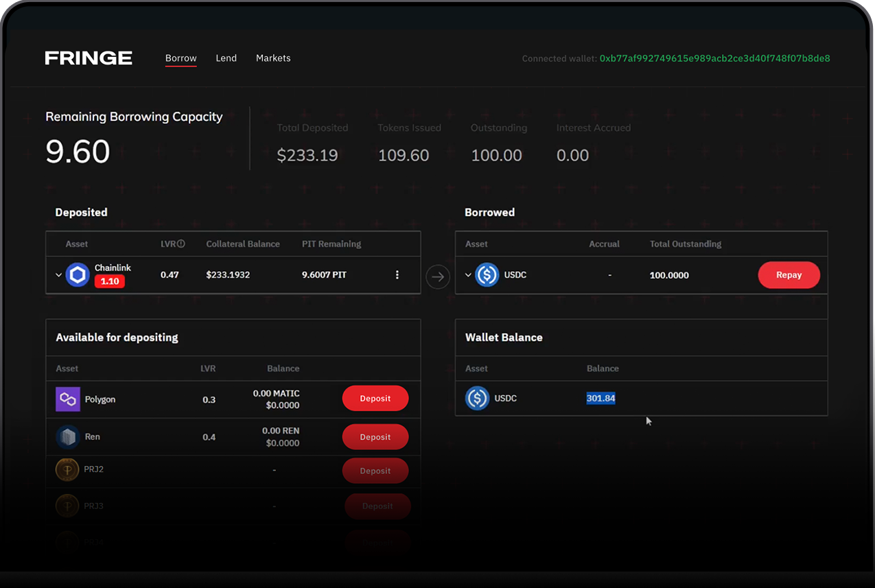
Task: Click the arrow circle between Deposited and Borrowed
Action: pyautogui.click(x=438, y=277)
